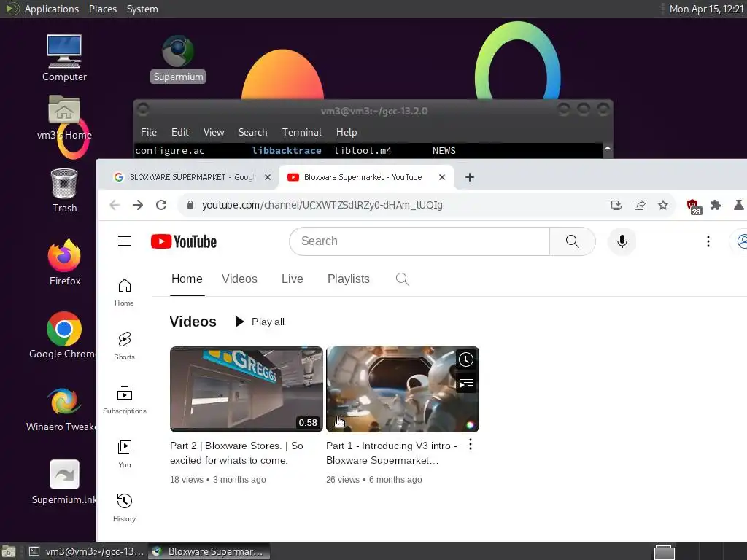Open Edit menu in terminal window
This screenshot has width=747, height=560.
179,133
